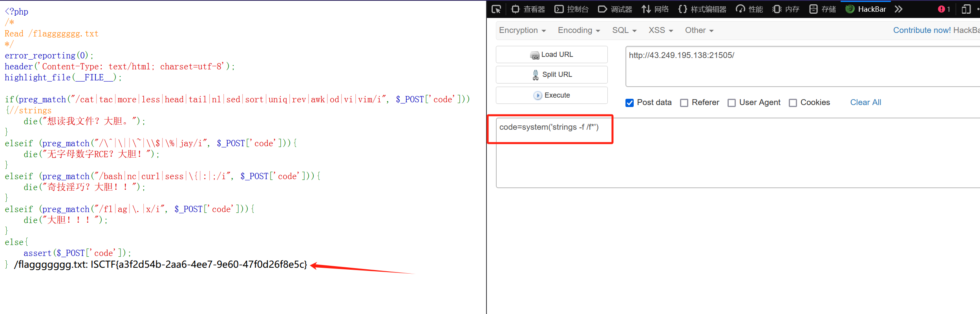Click the highlight_file(__FILE__) code line

click(63, 78)
